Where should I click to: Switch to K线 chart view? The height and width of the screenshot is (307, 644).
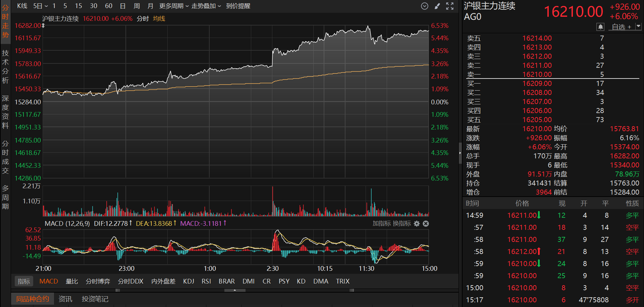22,6
